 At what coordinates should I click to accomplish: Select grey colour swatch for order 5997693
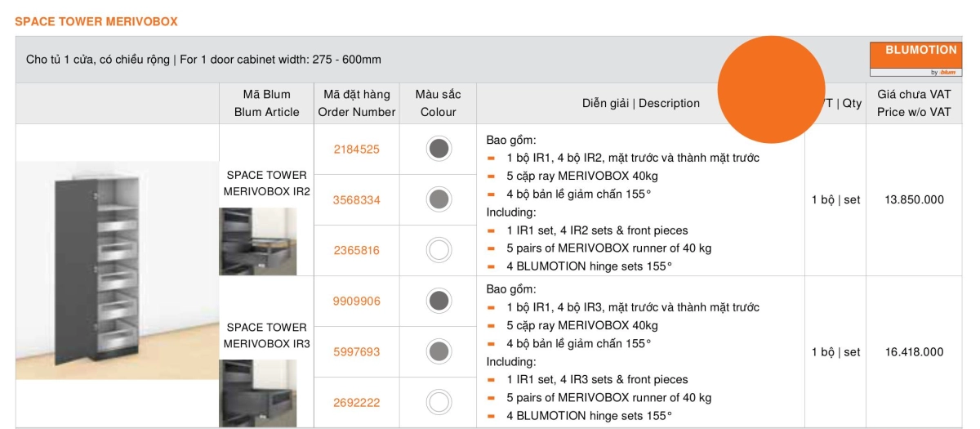click(439, 351)
